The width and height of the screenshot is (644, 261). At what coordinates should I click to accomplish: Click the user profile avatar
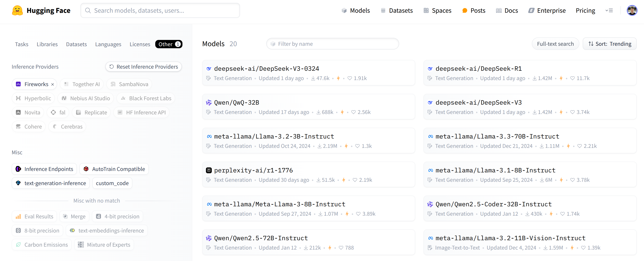coord(632,11)
